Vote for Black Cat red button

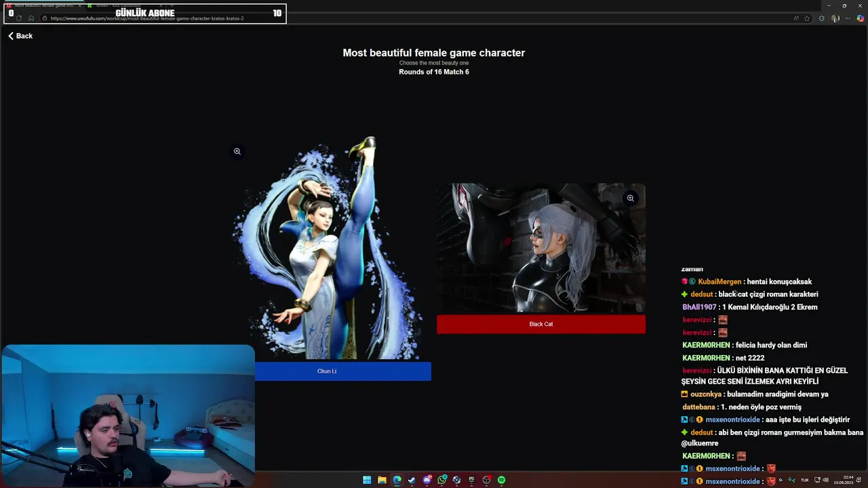tap(541, 324)
